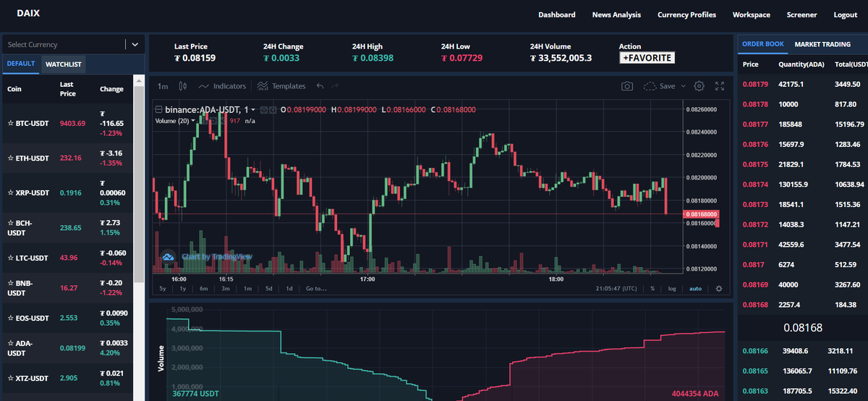The height and width of the screenshot is (401, 868).
Task: Set chart range to 5d
Action: [268, 288]
